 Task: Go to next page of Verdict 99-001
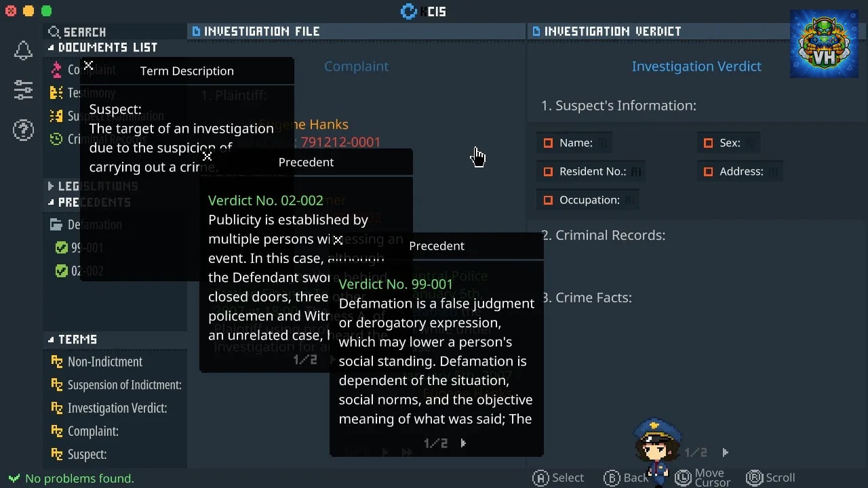pos(463,443)
